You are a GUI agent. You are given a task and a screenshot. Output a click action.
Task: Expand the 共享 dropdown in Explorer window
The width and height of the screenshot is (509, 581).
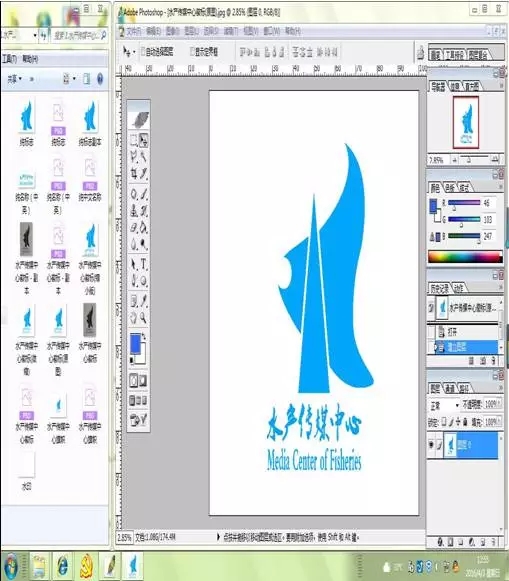pos(15,79)
